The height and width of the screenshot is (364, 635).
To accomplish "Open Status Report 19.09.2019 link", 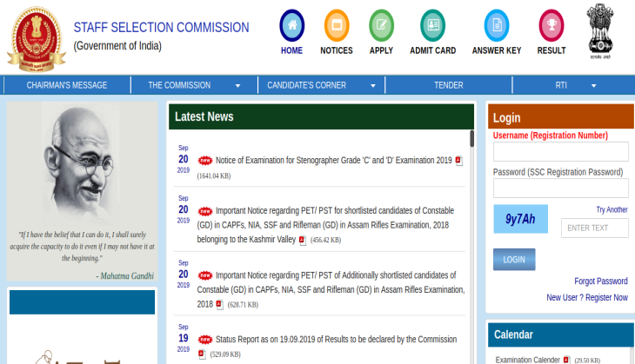I will click(336, 340).
